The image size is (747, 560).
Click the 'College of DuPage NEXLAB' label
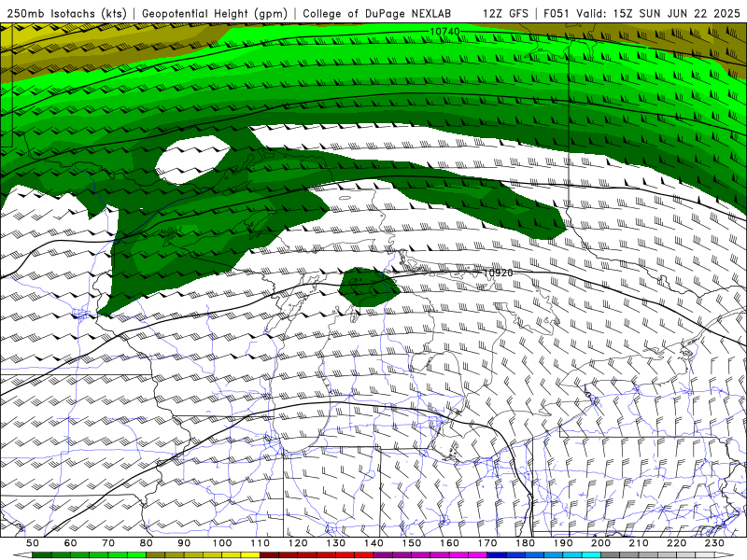(x=377, y=14)
